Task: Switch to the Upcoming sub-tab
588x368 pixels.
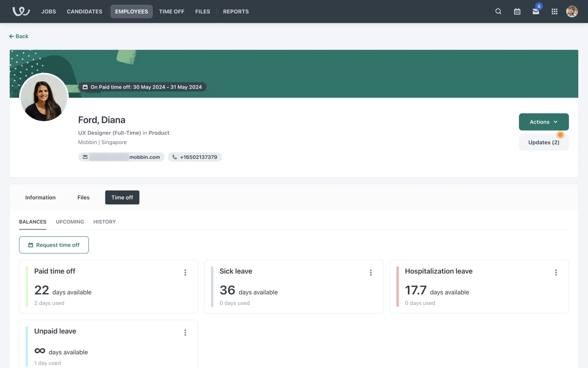Action: coord(70,222)
